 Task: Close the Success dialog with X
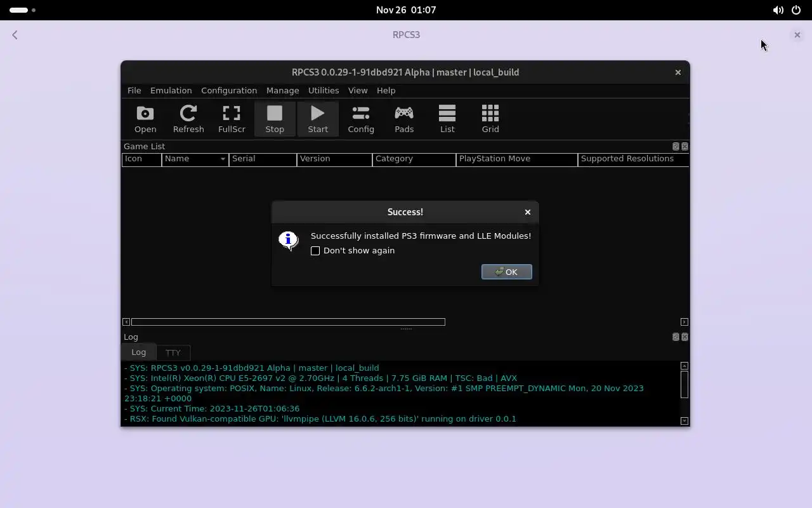tap(528, 212)
